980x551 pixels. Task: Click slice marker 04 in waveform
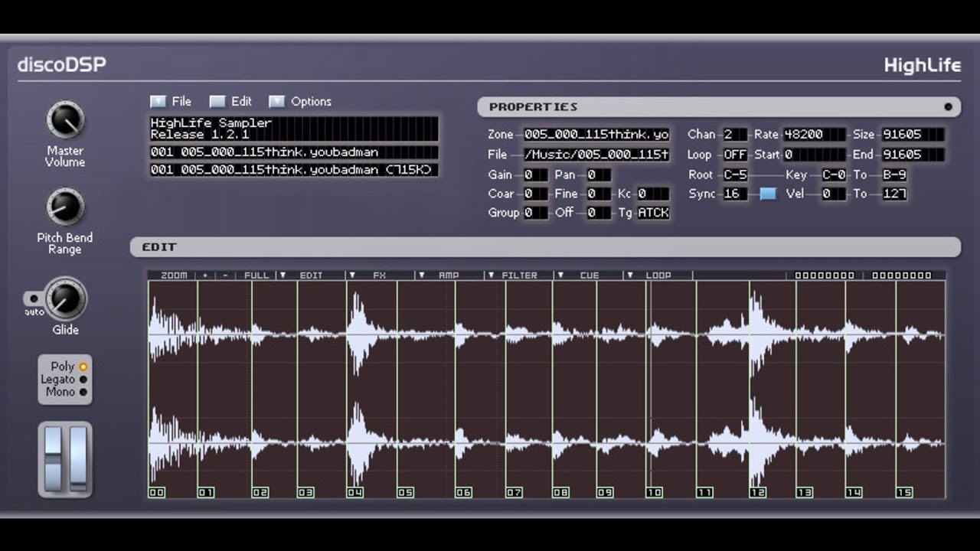point(355,492)
